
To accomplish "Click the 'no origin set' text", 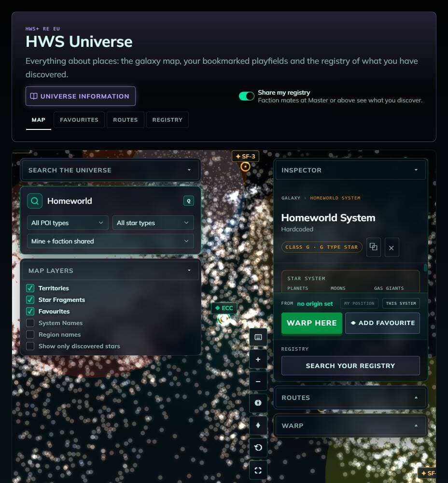I will [x=315, y=304].
